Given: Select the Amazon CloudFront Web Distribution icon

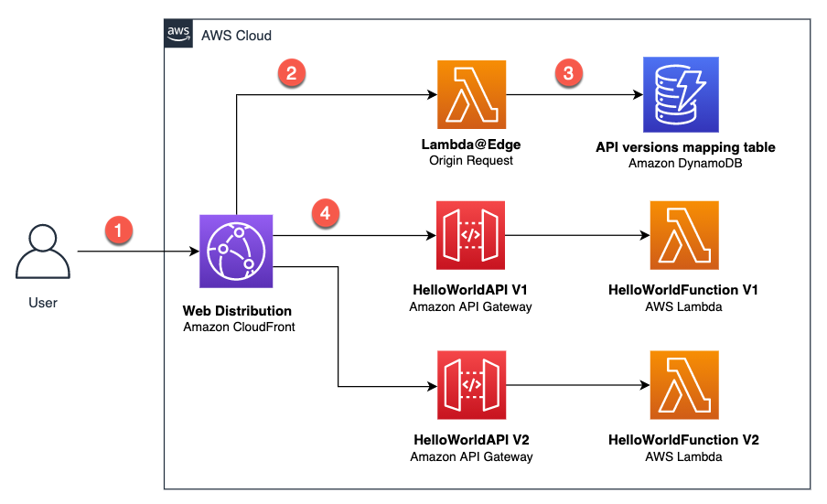Looking at the screenshot, I should pos(236,251).
